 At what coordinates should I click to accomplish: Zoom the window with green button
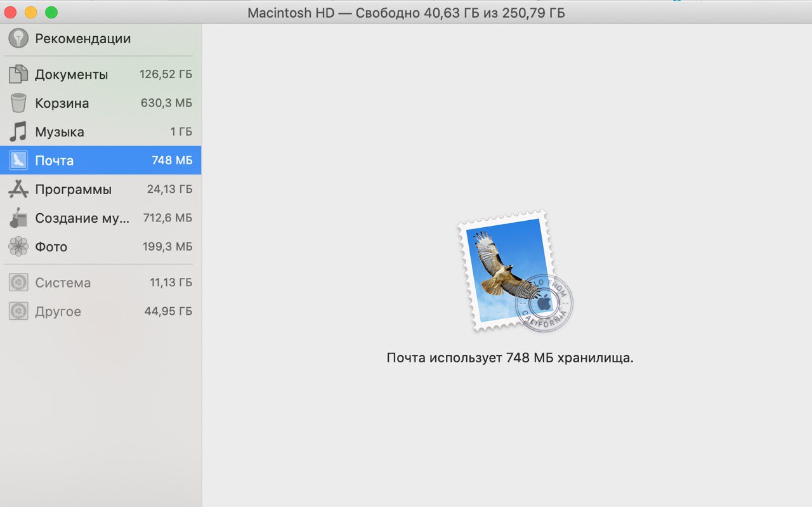[x=51, y=12]
